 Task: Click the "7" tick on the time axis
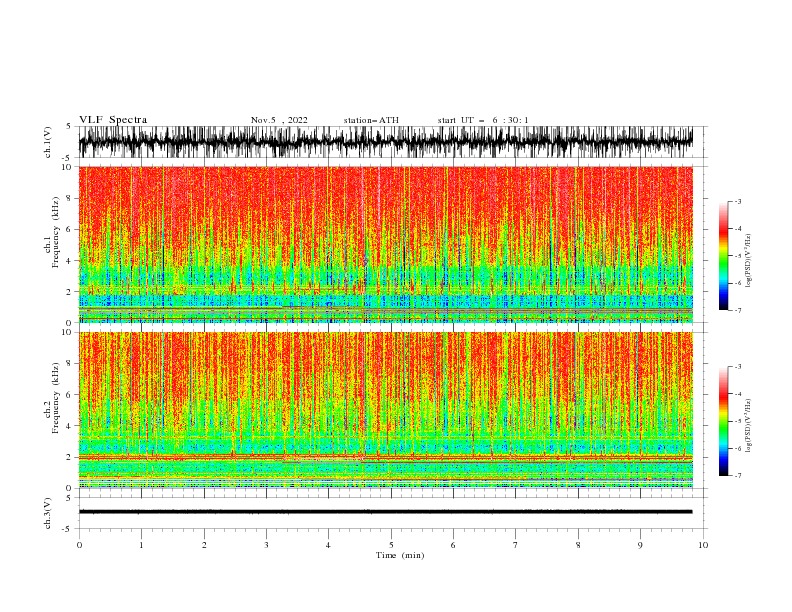[x=516, y=545]
